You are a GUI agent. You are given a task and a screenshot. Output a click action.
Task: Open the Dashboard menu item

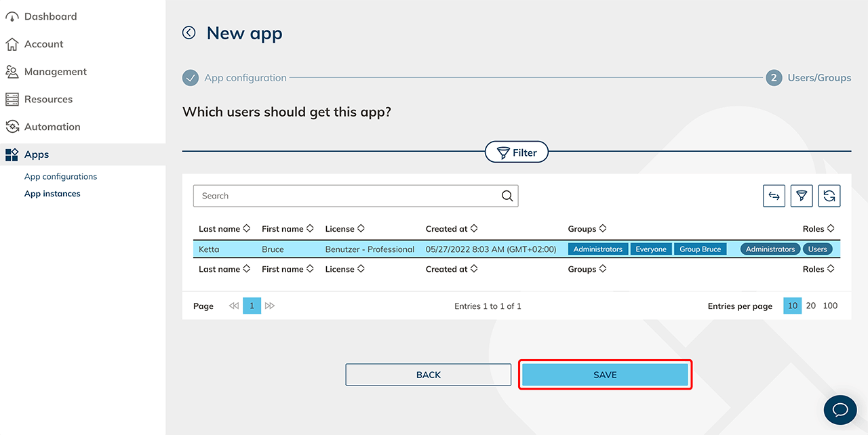click(x=50, y=16)
